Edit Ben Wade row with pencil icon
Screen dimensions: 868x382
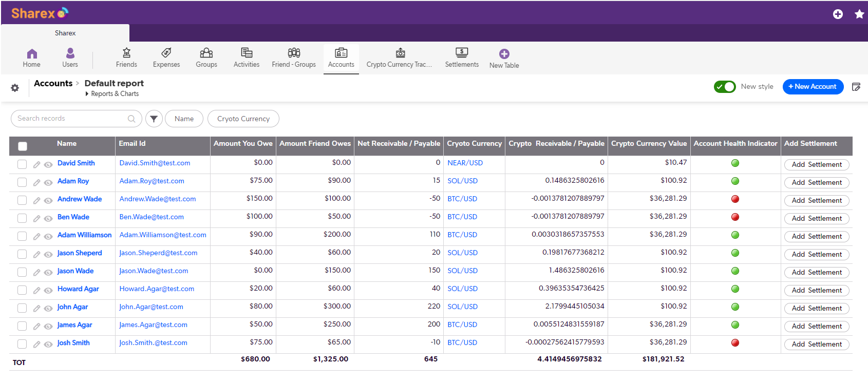(37, 219)
